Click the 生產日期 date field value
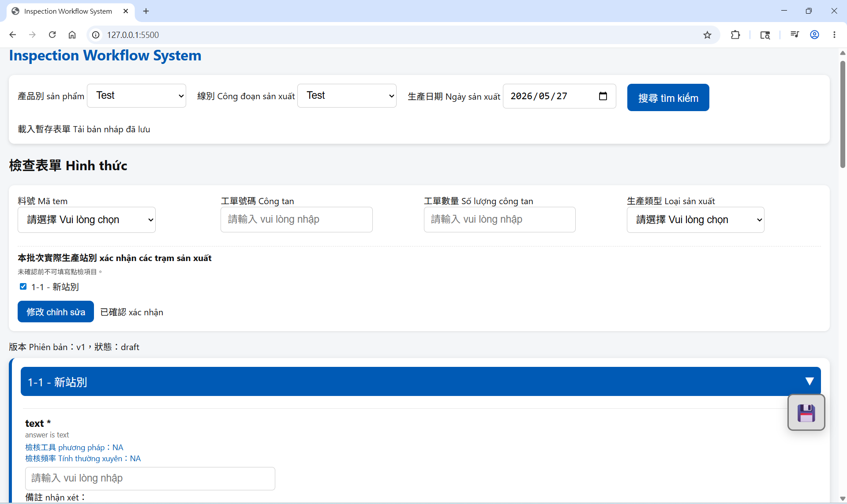 [x=539, y=96]
